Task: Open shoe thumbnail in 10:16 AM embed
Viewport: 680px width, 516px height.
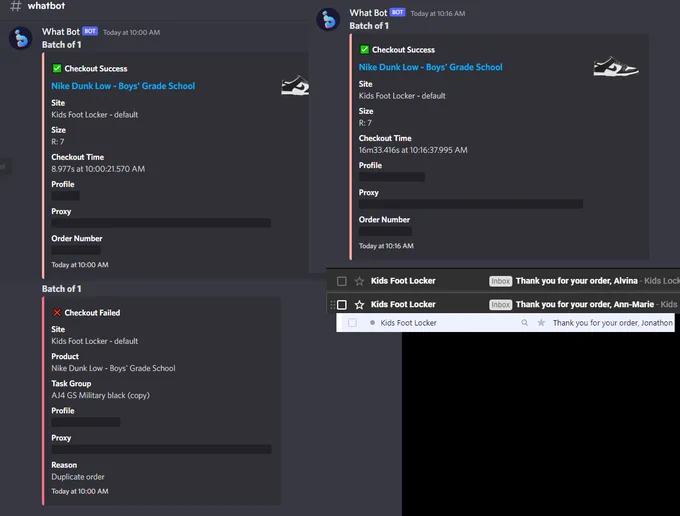Action: pos(616,67)
